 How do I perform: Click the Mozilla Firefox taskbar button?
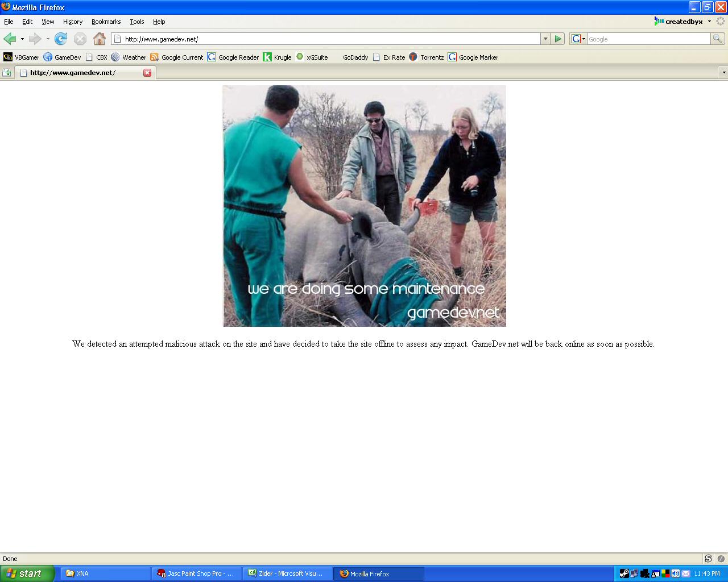point(379,573)
